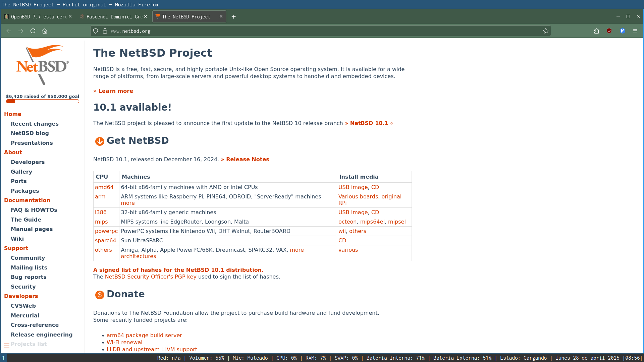The image size is (644, 362).
Task: Open Security Officer's PGP key link
Action: click(x=151, y=277)
